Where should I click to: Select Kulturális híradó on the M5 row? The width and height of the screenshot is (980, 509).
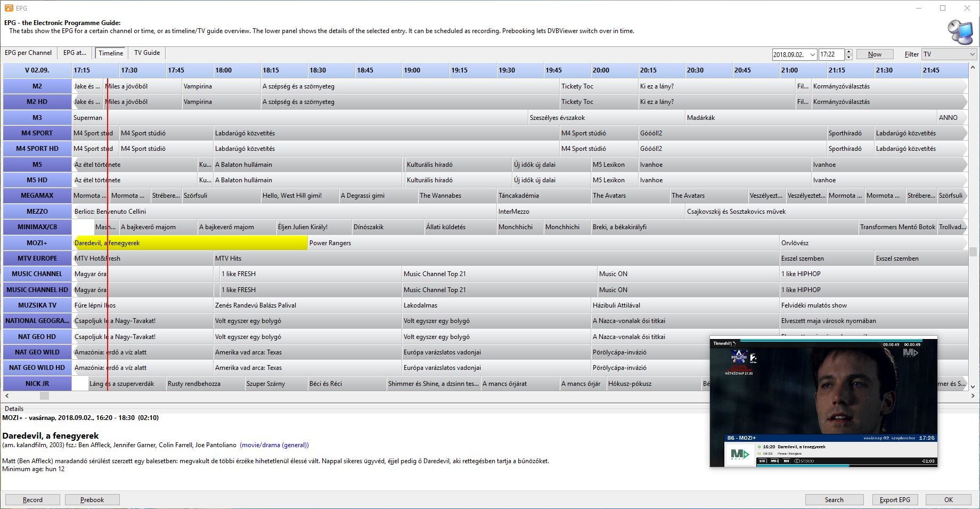[458, 165]
